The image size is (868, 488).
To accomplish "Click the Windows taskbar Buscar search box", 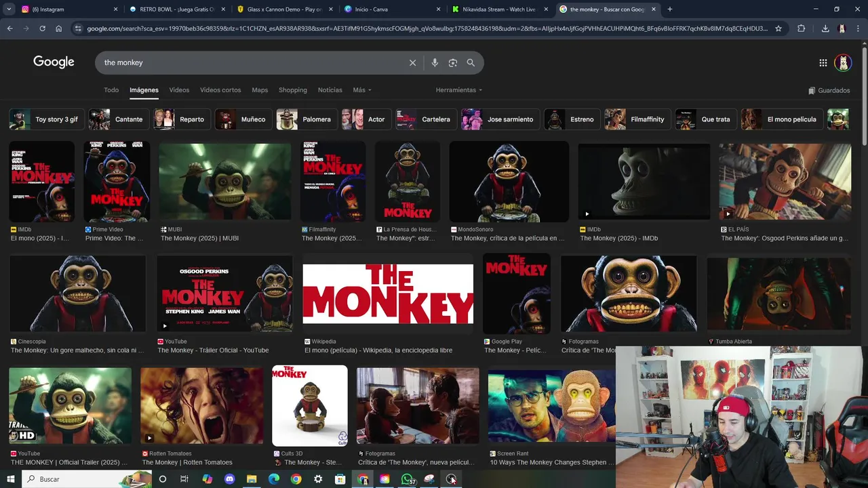I will click(x=87, y=479).
